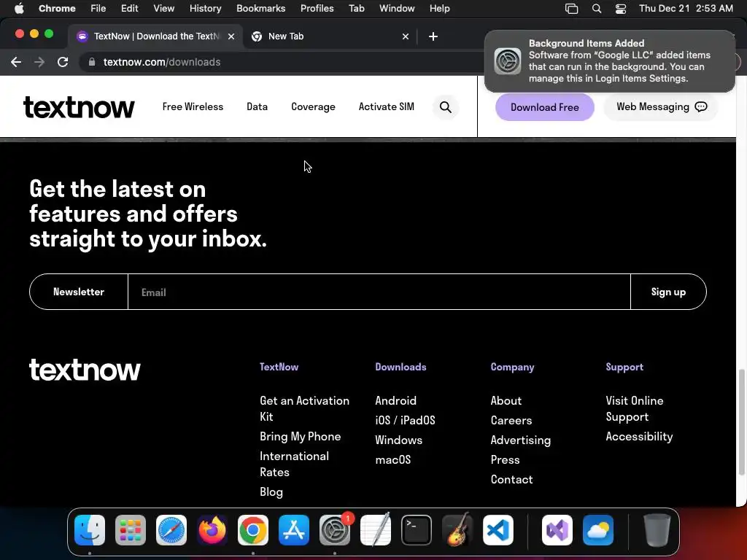This screenshot has height=560, width=747.
Task: Open Spotlight search in menu bar
Action: click(597, 8)
